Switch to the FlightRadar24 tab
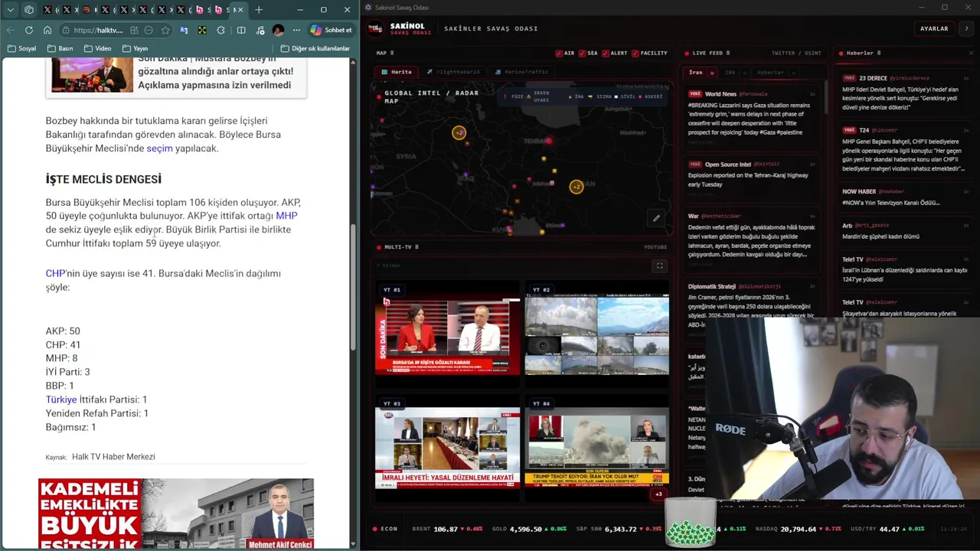The width and height of the screenshot is (980, 551). point(453,72)
